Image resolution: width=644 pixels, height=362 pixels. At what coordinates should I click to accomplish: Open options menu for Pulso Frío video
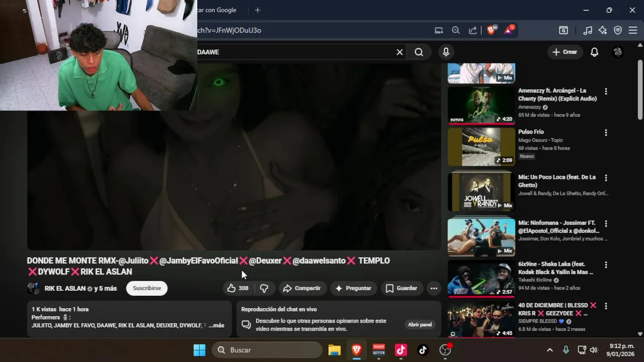pos(606,133)
